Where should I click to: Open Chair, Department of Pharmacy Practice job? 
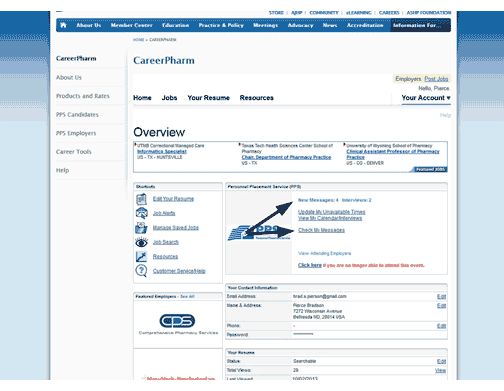point(286,157)
